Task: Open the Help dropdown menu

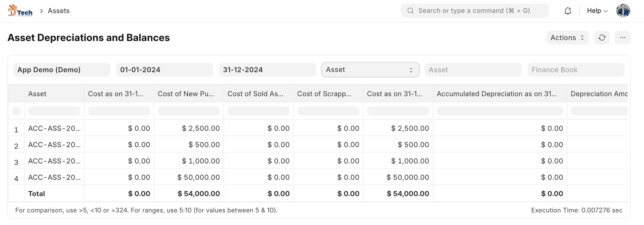Action: pyautogui.click(x=597, y=11)
